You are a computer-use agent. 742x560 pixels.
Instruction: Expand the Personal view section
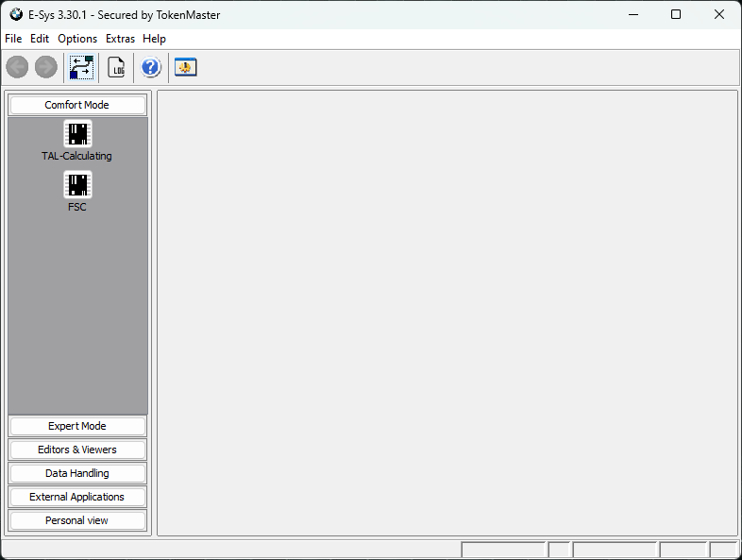point(77,520)
